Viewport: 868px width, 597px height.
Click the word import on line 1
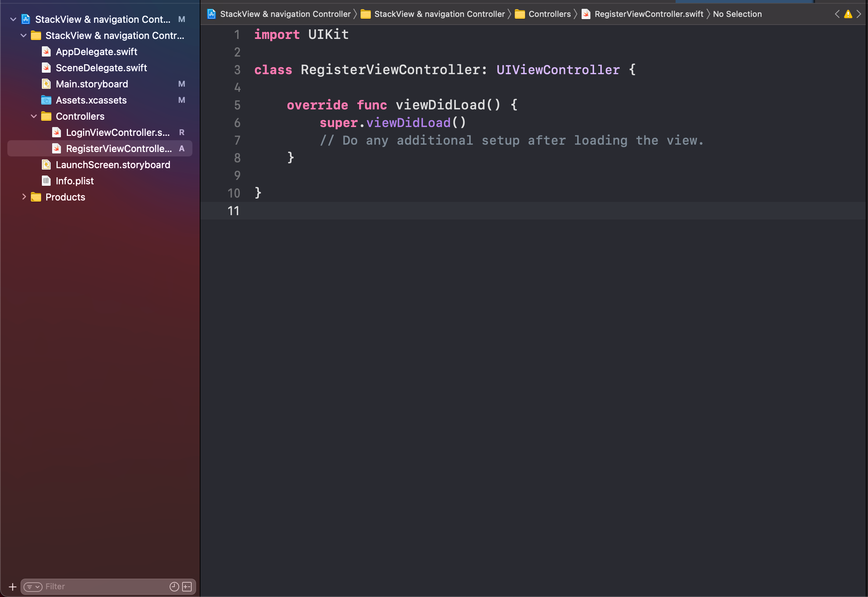click(x=277, y=35)
